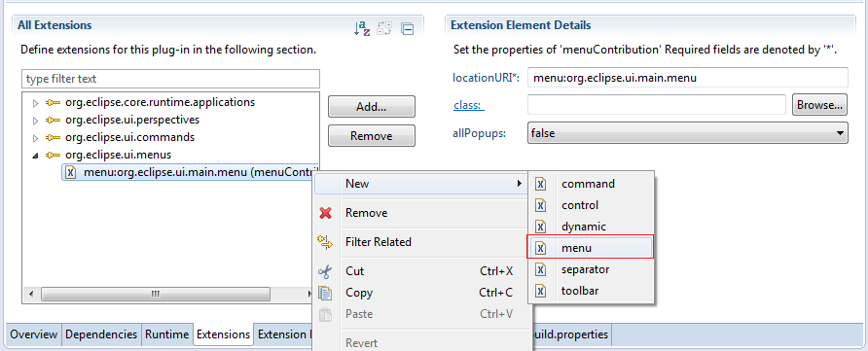Click the type filter text field
The width and height of the screenshot is (868, 351).
click(x=171, y=79)
